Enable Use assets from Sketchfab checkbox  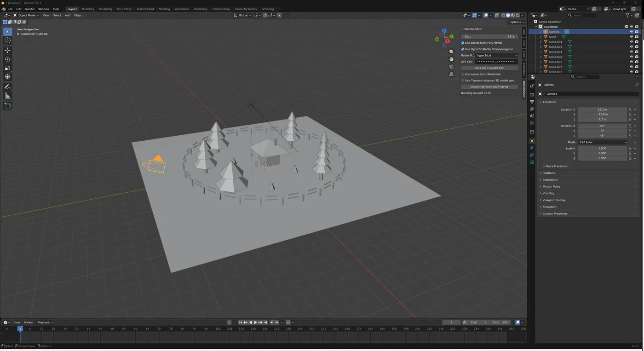(463, 74)
